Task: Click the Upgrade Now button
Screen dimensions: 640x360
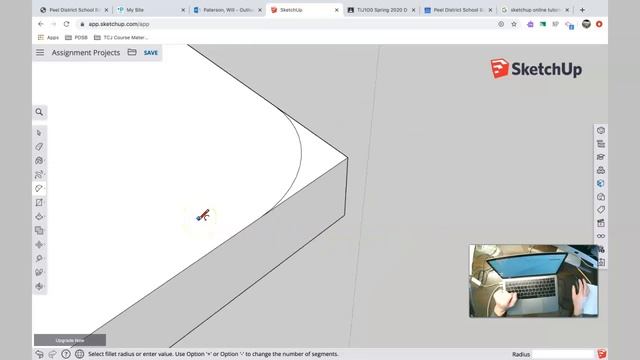Action: click(x=70, y=340)
